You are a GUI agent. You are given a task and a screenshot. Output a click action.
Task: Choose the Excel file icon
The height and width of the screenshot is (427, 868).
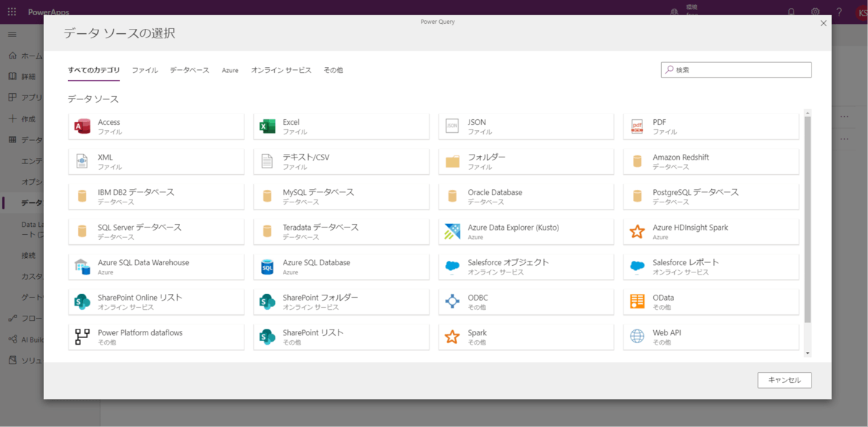point(268,126)
